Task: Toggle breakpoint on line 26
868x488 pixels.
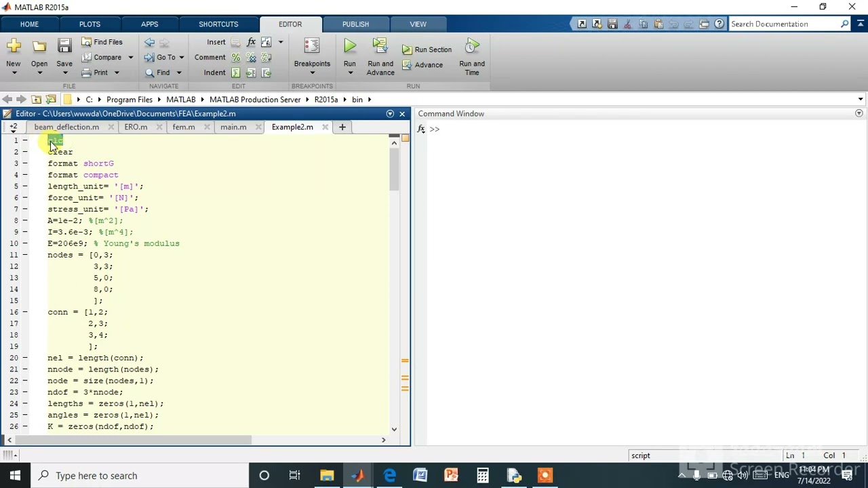Action: pos(25,426)
